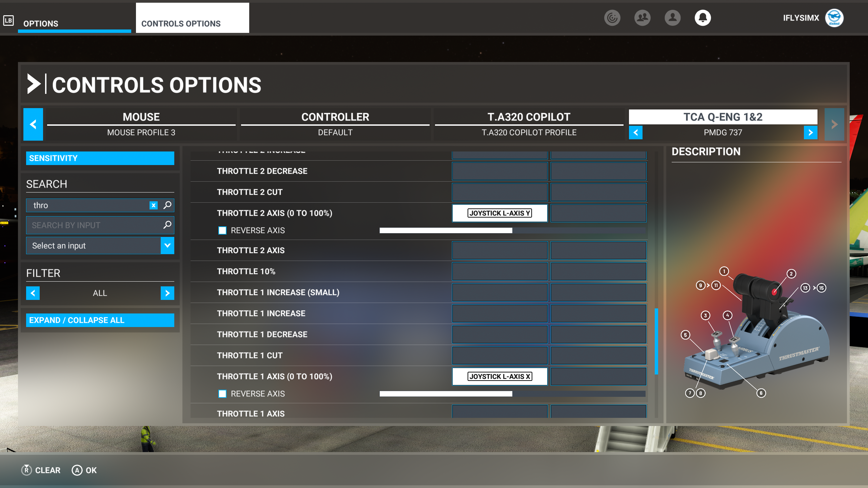
Task: Click EXPAND / COLLAPSE ALL button
Action: click(100, 320)
